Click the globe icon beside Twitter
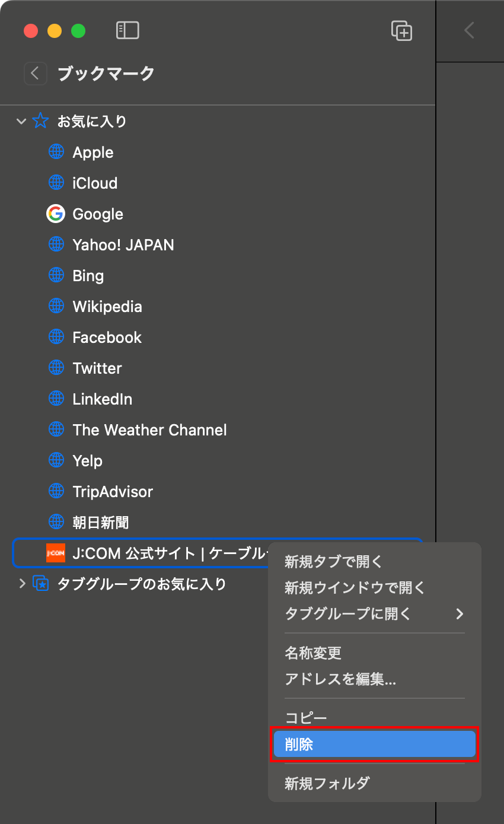The width and height of the screenshot is (504, 824). tap(56, 368)
